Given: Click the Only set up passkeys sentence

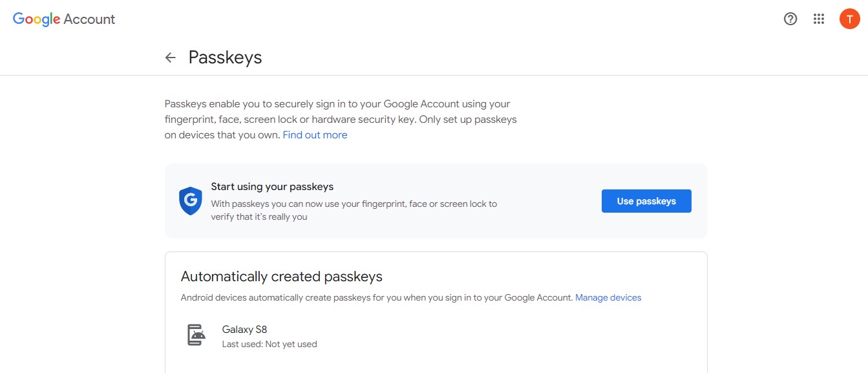Looking at the screenshot, I should coord(468,120).
